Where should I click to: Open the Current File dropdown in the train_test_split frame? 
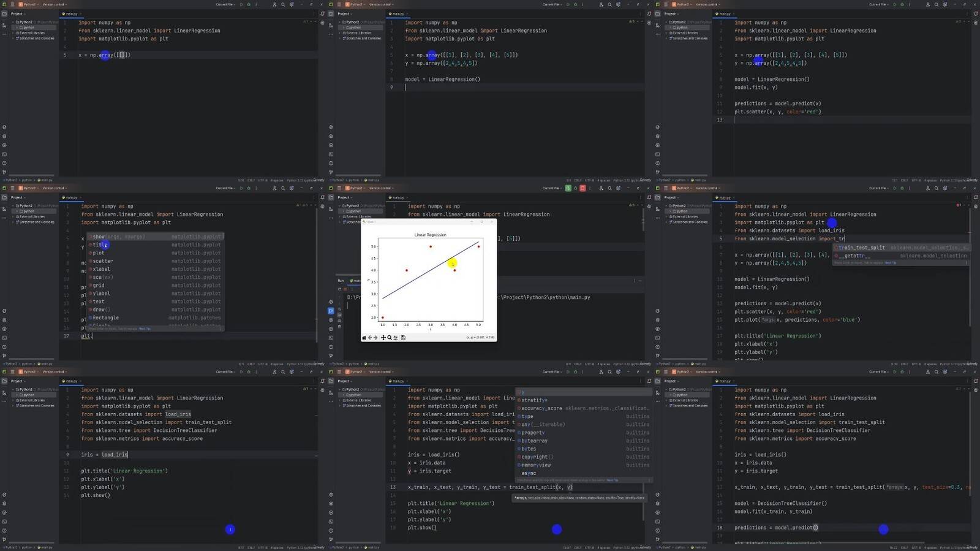tap(878, 188)
